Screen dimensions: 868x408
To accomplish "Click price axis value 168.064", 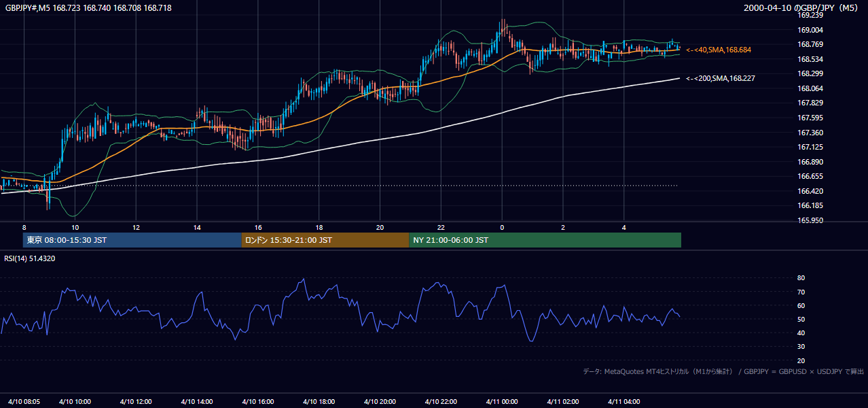I will (810, 88).
